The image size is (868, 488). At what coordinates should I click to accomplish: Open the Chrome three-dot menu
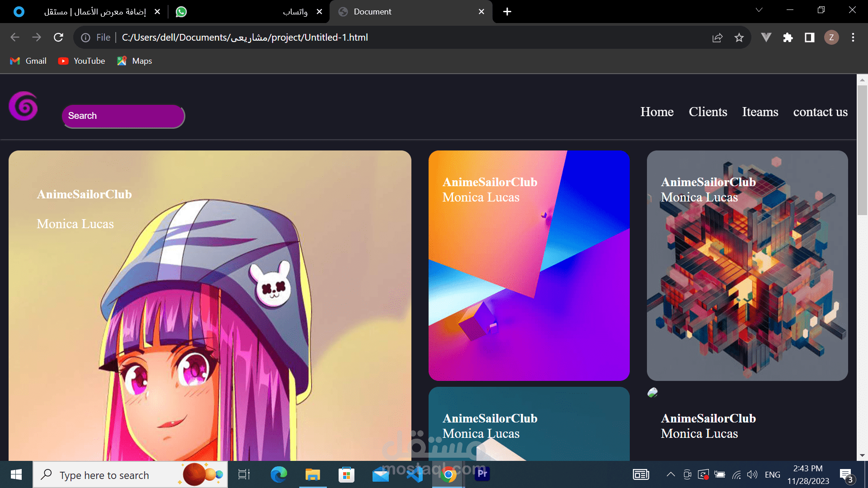click(x=853, y=38)
